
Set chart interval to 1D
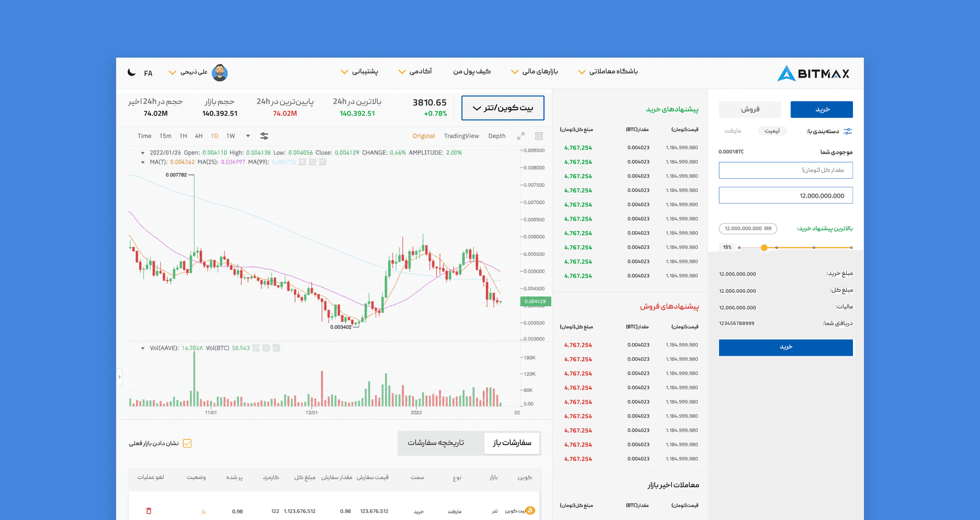point(214,136)
